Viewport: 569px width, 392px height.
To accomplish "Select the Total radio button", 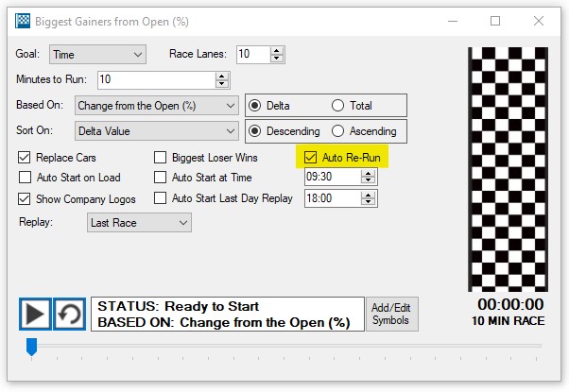I will [338, 105].
